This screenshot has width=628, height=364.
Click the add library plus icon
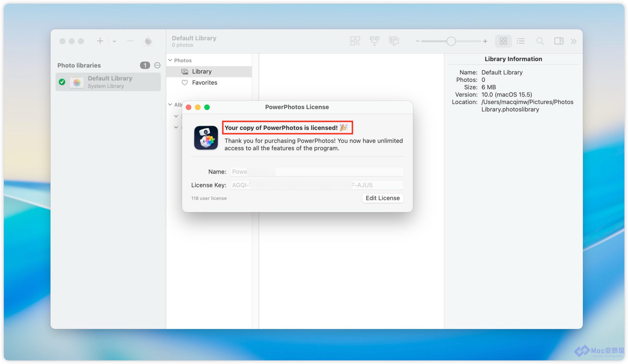[x=100, y=41]
